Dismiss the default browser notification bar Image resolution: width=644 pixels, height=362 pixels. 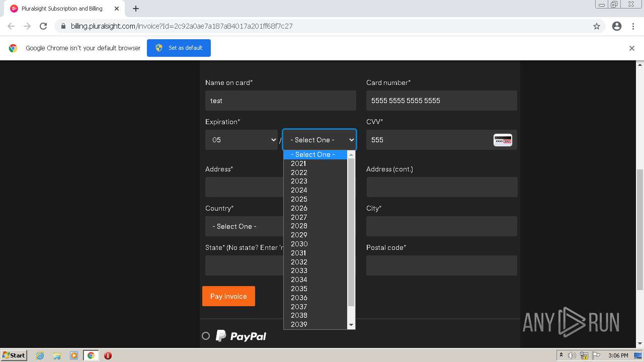click(x=632, y=48)
